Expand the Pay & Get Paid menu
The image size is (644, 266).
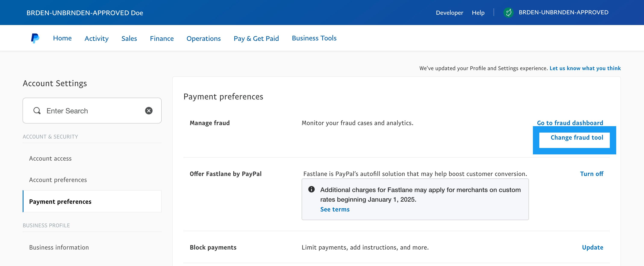coord(256,38)
